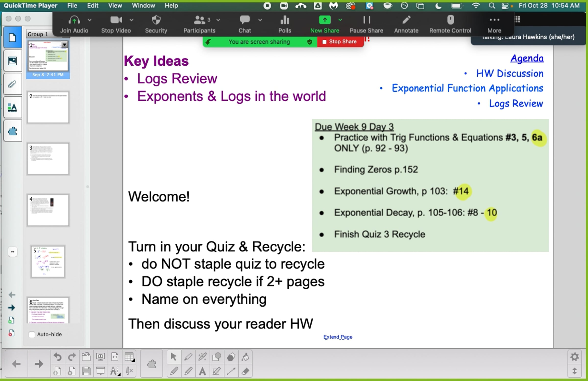The width and height of the screenshot is (588, 381).
Task: Expand the Stop Video options chevron
Action: click(131, 20)
